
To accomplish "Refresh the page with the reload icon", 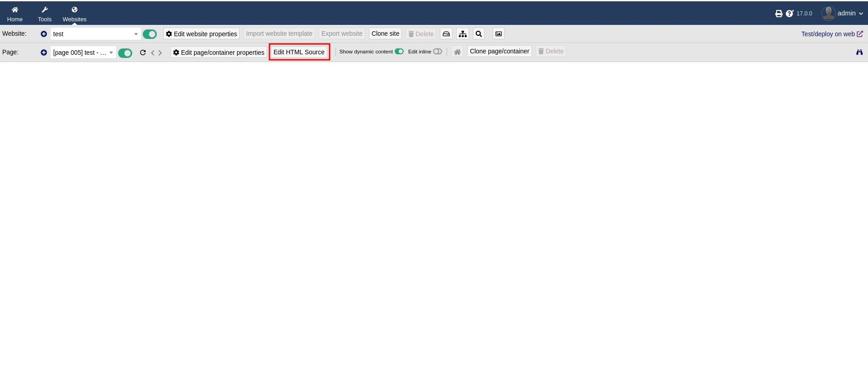I will click(x=143, y=53).
